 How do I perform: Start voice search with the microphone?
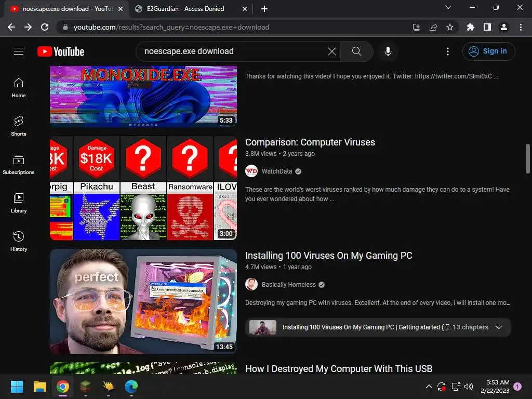click(x=388, y=51)
